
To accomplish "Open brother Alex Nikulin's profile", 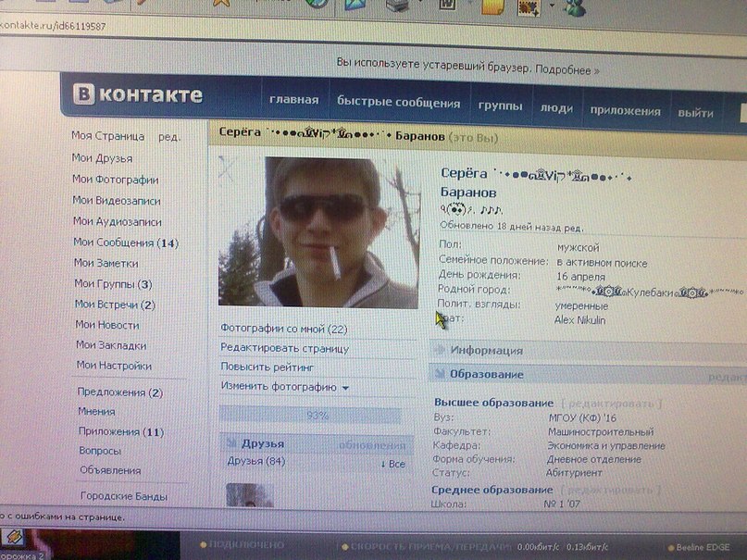I will coord(579,320).
